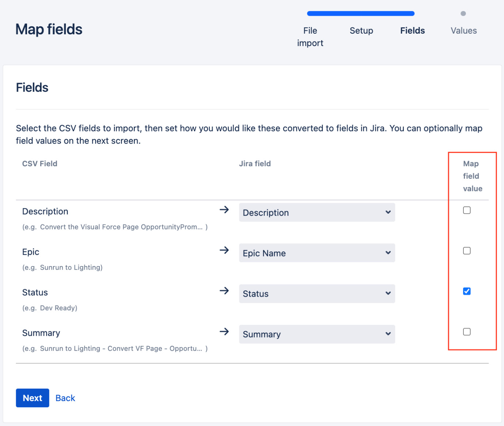504x426 pixels.
Task: Expand the Epic Name Jira field dropdown
Action: click(x=317, y=253)
